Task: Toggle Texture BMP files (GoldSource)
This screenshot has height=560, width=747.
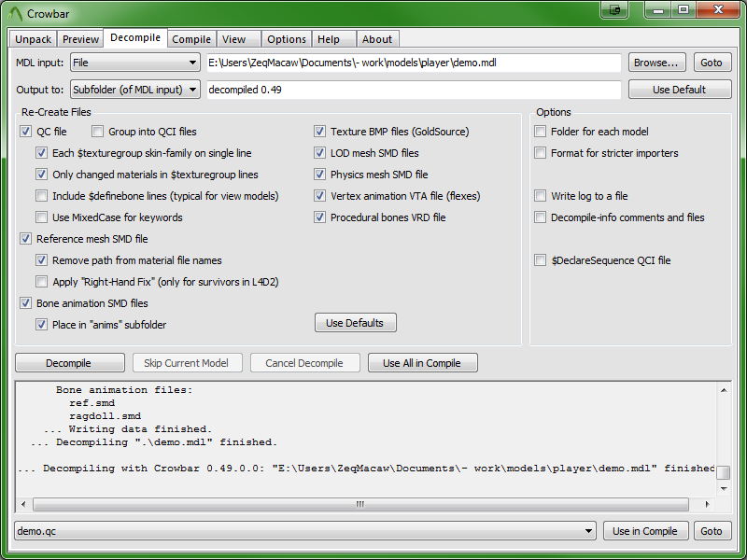Action: [x=319, y=132]
